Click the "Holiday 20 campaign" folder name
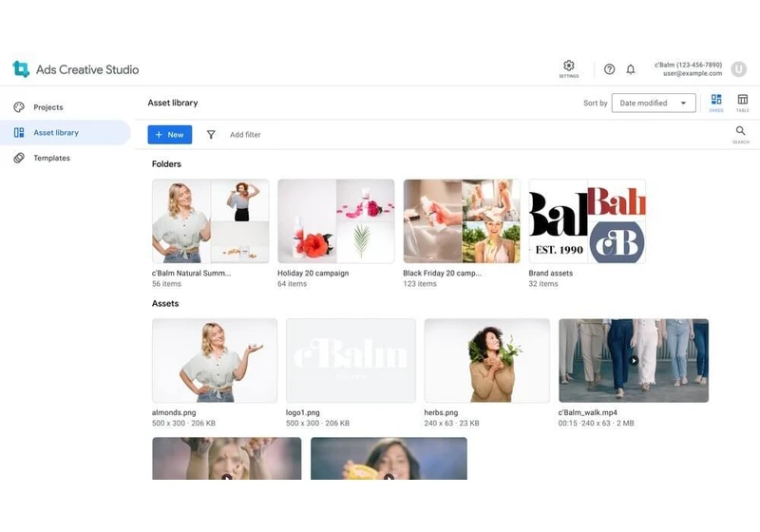 [313, 273]
